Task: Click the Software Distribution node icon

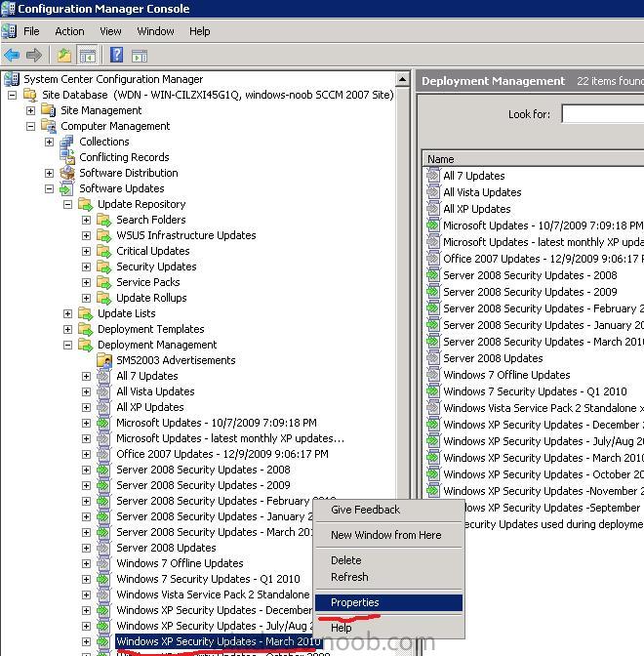Action: coord(67,173)
